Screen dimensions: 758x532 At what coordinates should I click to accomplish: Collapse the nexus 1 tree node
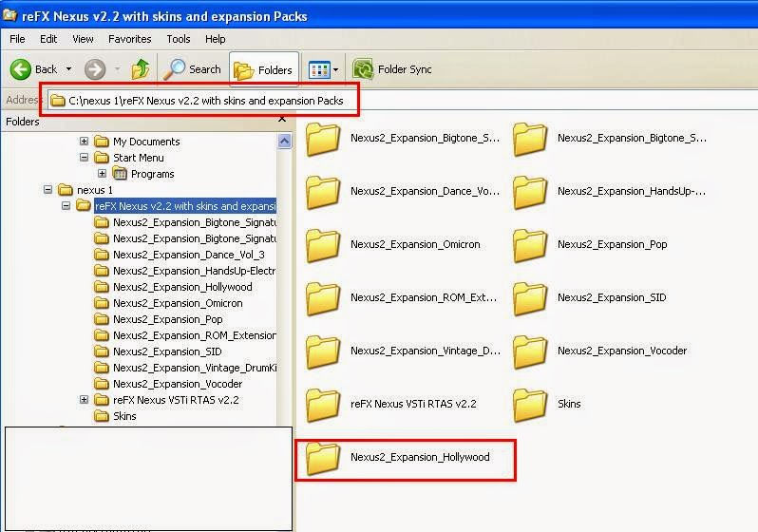tap(47, 190)
